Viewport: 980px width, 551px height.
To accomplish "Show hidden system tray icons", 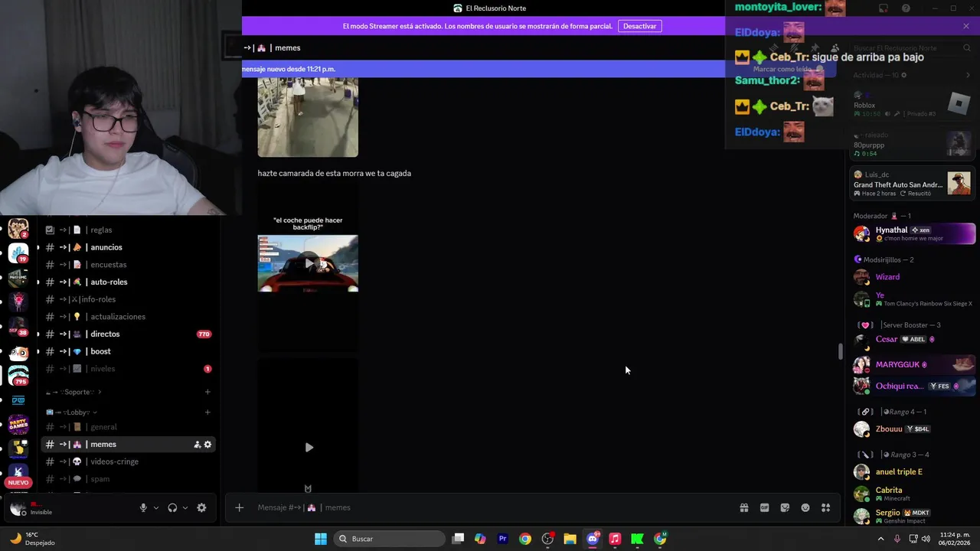I will [880, 539].
